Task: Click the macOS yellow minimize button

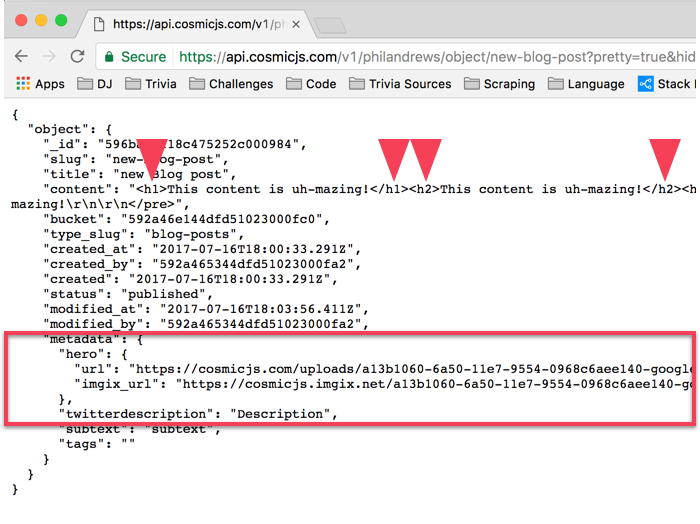Action: tap(42, 20)
